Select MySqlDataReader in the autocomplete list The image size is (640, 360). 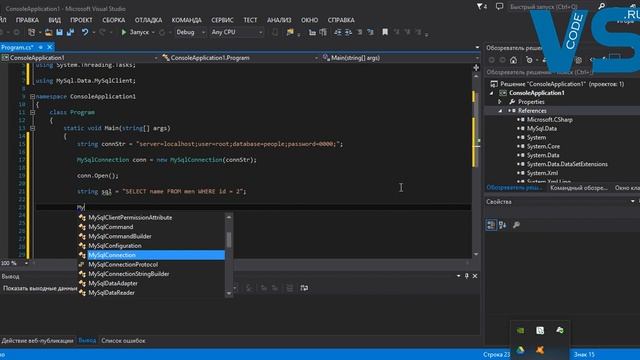[x=151, y=293]
